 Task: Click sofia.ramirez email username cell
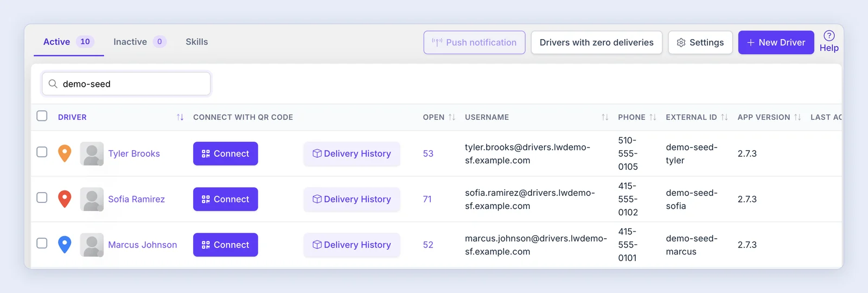pos(530,199)
